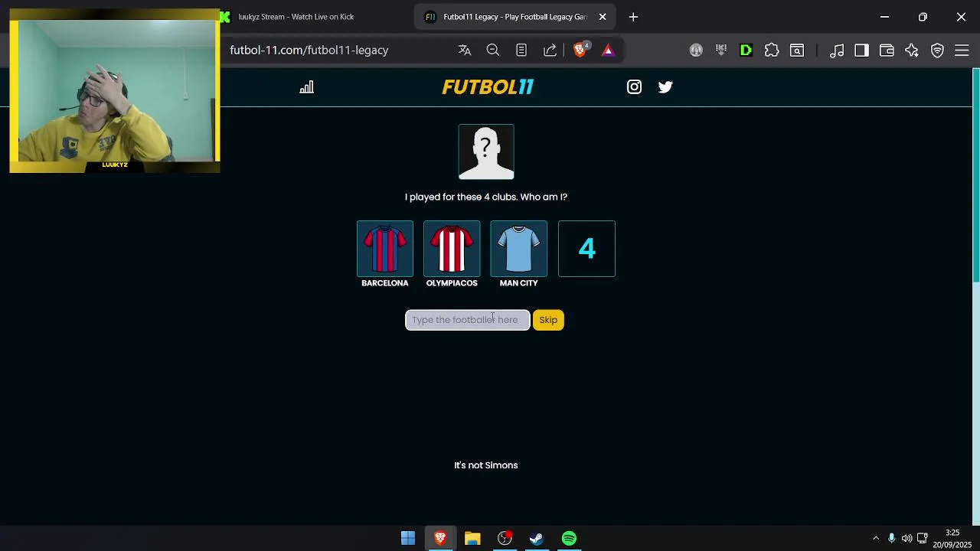Expand hidden system tray icons
This screenshot has width=980, height=551.
(x=876, y=539)
